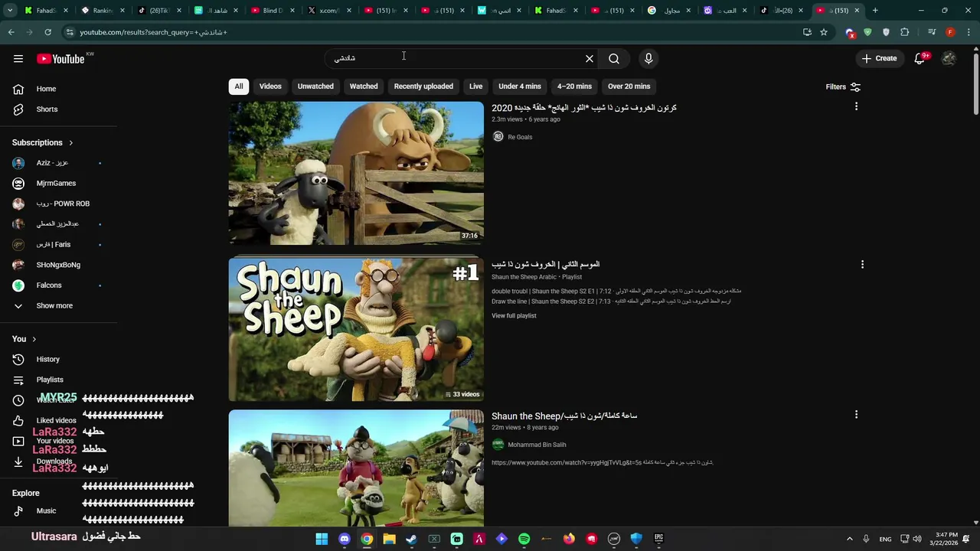The image size is (980, 551).
Task: Expand the You section arrow
Action: click(x=34, y=339)
